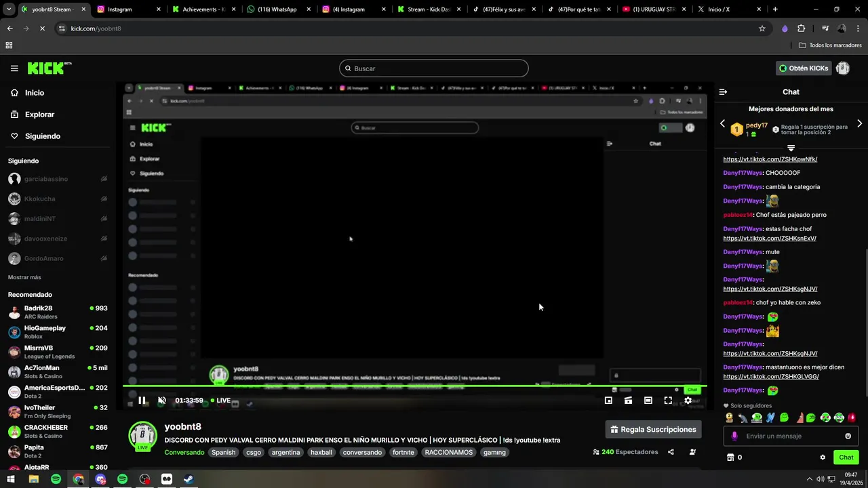Open the browser extensions puzzle icon
The width and height of the screenshot is (868, 488).
point(801,28)
